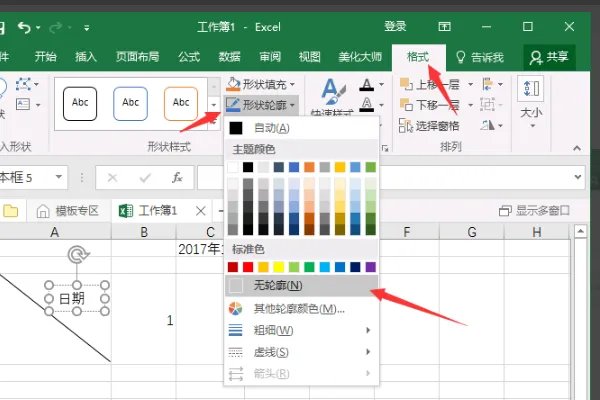Image resolution: width=600 pixels, height=400 pixels.
Task: Open the 粗细(W) weight submenu
Action: click(x=301, y=330)
